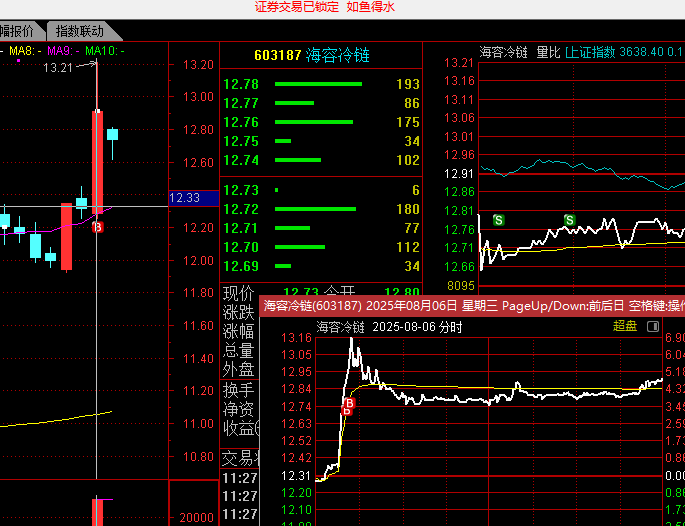Viewport: 685px width, 526px height.
Task: Select the 12.73 bid price in the order book
Action: [241, 190]
